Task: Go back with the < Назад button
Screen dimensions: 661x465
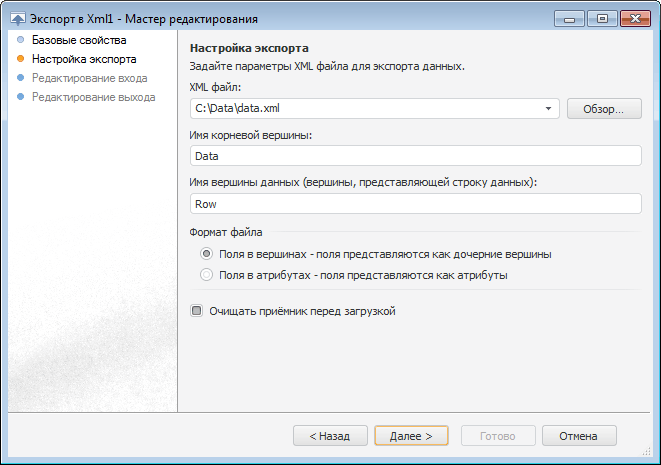Action: tap(329, 436)
